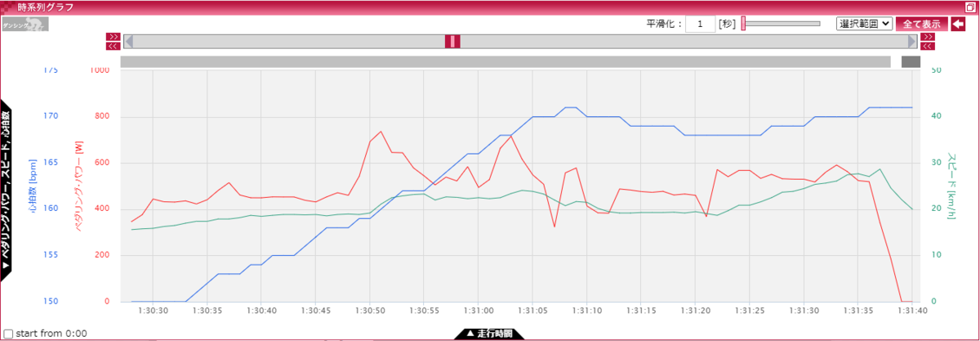Click the 全て表示 button

[922, 24]
